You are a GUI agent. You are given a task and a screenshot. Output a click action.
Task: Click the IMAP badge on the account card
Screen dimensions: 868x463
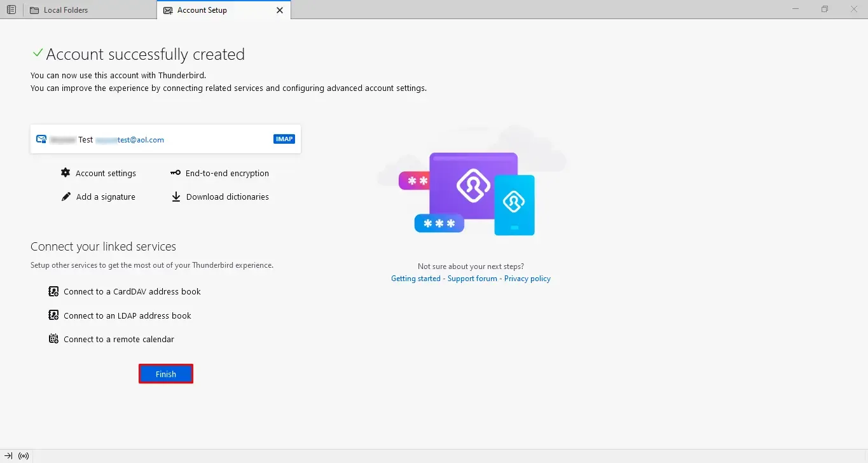(284, 139)
